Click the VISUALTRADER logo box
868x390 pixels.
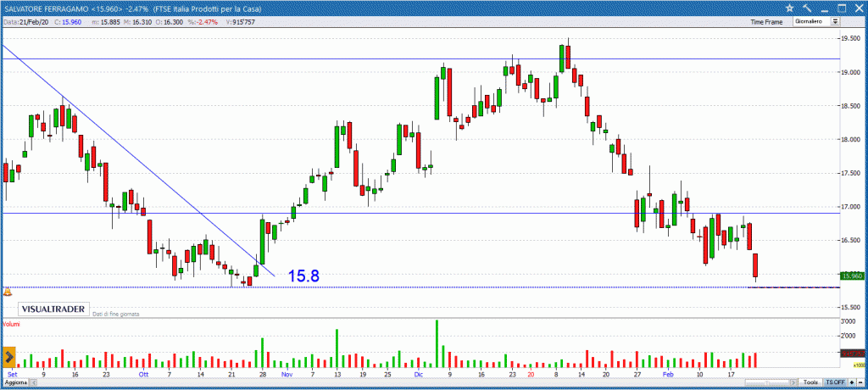[53, 309]
